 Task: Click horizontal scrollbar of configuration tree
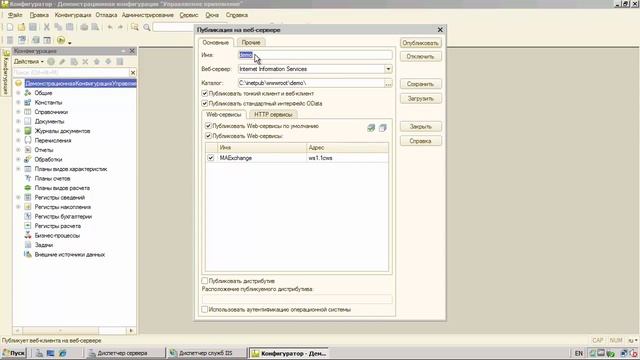click(74, 331)
